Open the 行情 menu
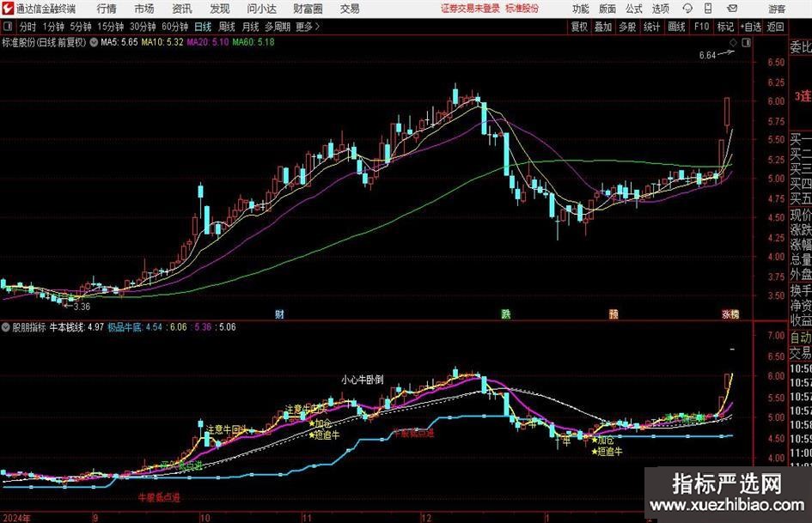This screenshot has height=523, width=812. point(107,9)
